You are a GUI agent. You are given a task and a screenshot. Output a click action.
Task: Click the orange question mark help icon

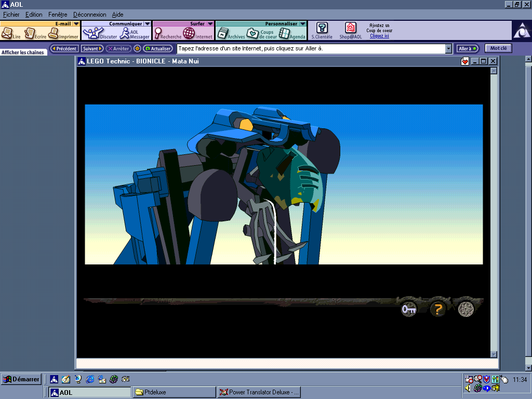coord(438,310)
